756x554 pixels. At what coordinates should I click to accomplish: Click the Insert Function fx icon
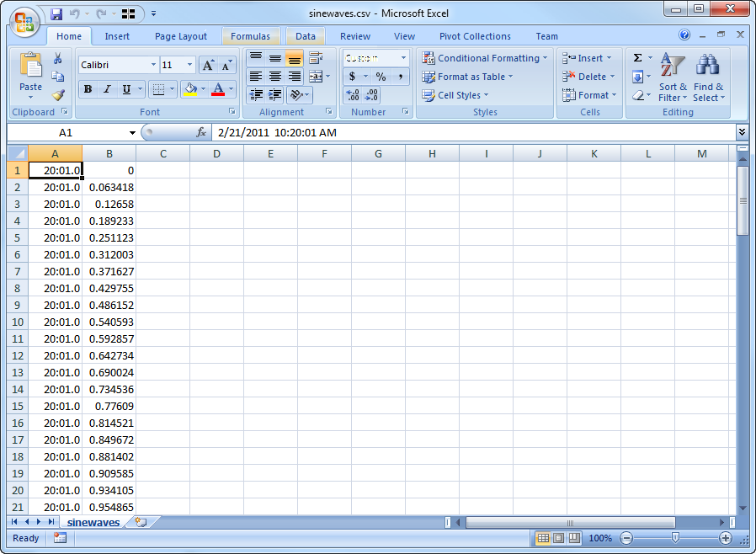[x=201, y=133]
